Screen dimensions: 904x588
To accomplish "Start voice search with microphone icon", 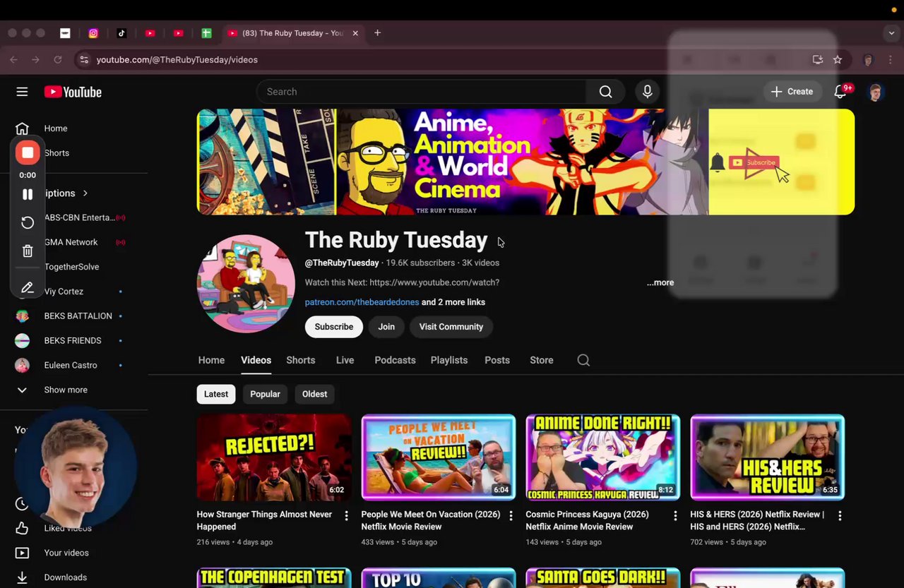I will pos(647,92).
